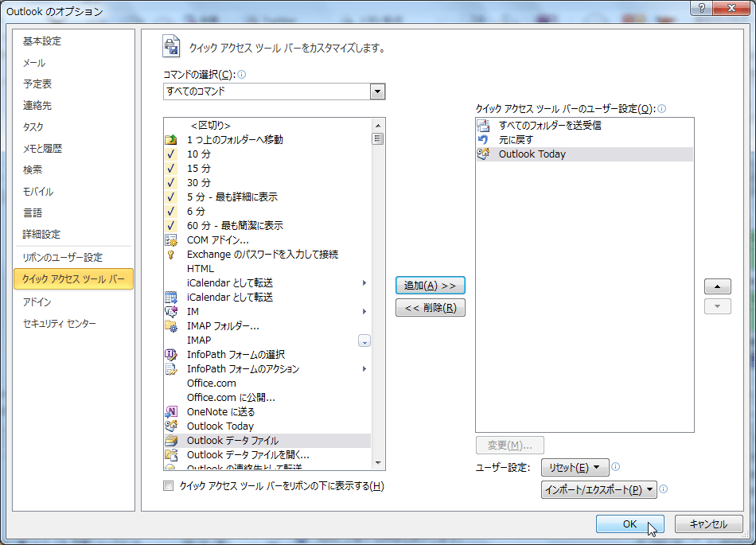The height and width of the screenshot is (545, 756).
Task: Click the info icon beside コマンドの選択
Action: point(242,74)
